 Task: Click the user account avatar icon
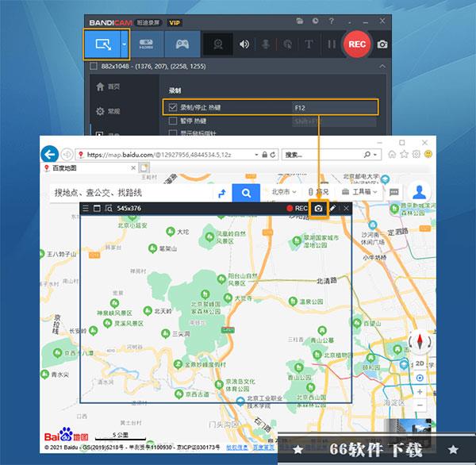point(419,192)
